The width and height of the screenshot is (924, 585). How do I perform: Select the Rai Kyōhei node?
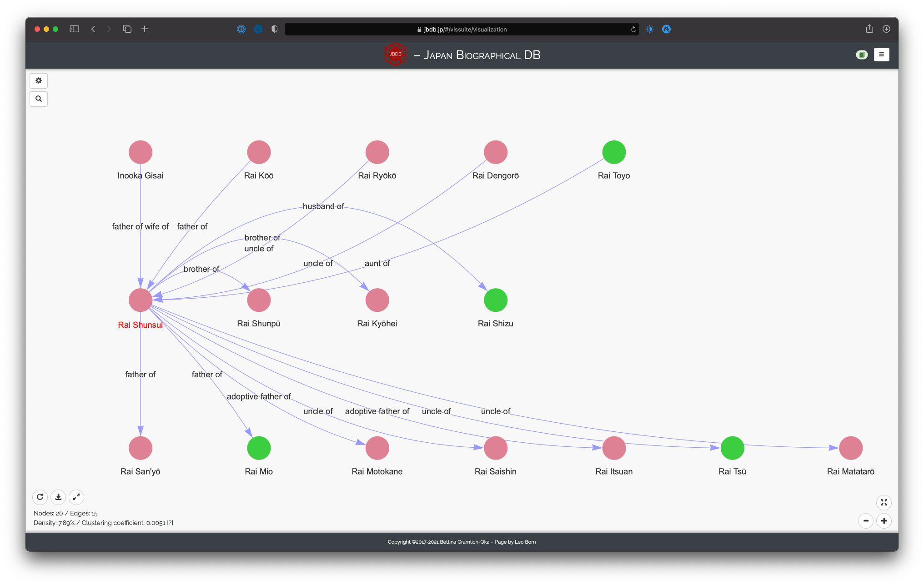(x=377, y=300)
